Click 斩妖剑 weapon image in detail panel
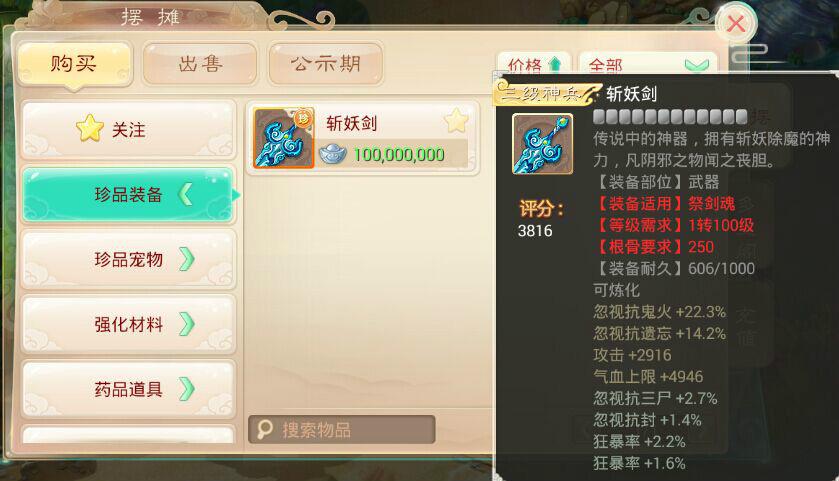Screen dimensions: 839x481 pos(543,143)
